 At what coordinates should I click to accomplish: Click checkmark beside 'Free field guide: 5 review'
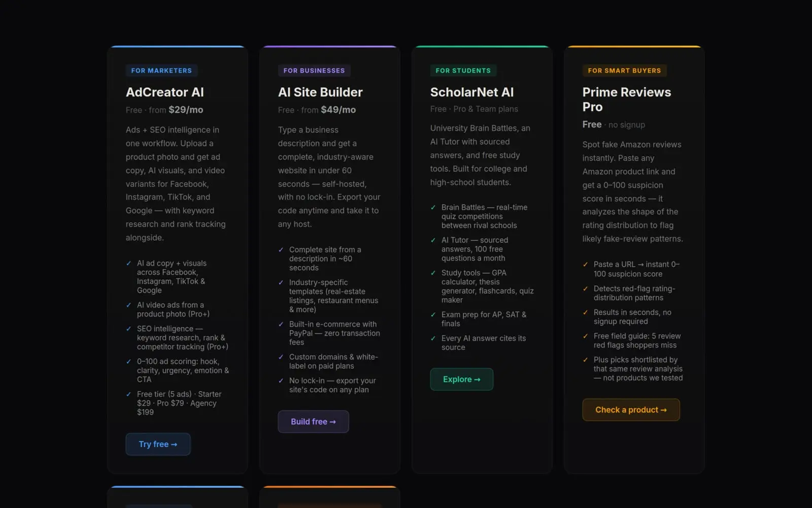tap(586, 336)
